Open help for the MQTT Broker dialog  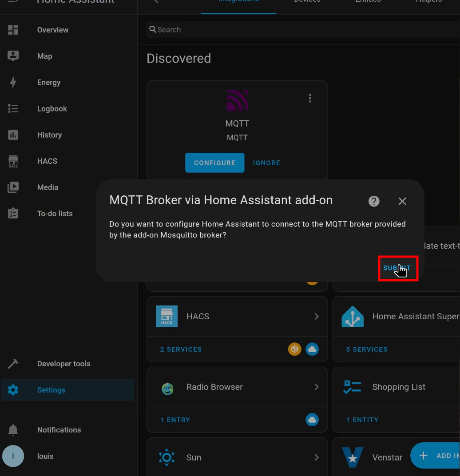point(374,201)
